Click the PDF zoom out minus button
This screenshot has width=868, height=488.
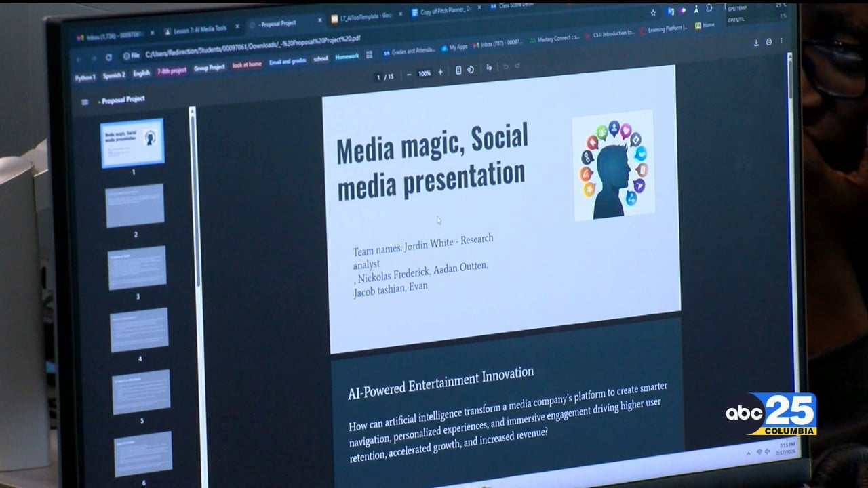click(408, 73)
